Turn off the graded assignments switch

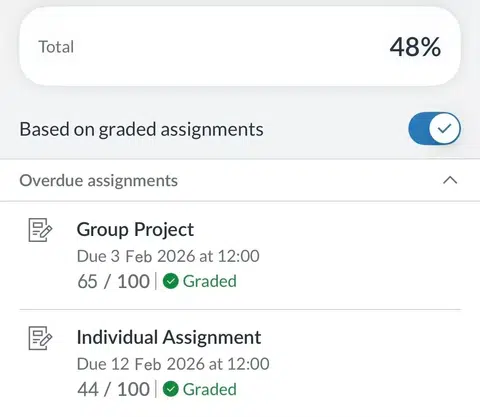point(434,129)
